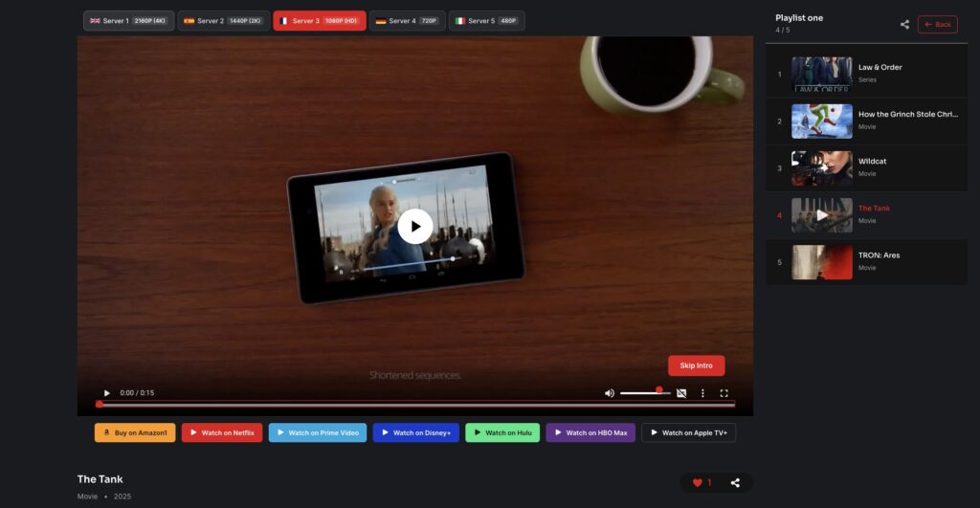Open the Watch on Netflix link
980x508 pixels.
pyautogui.click(x=222, y=433)
